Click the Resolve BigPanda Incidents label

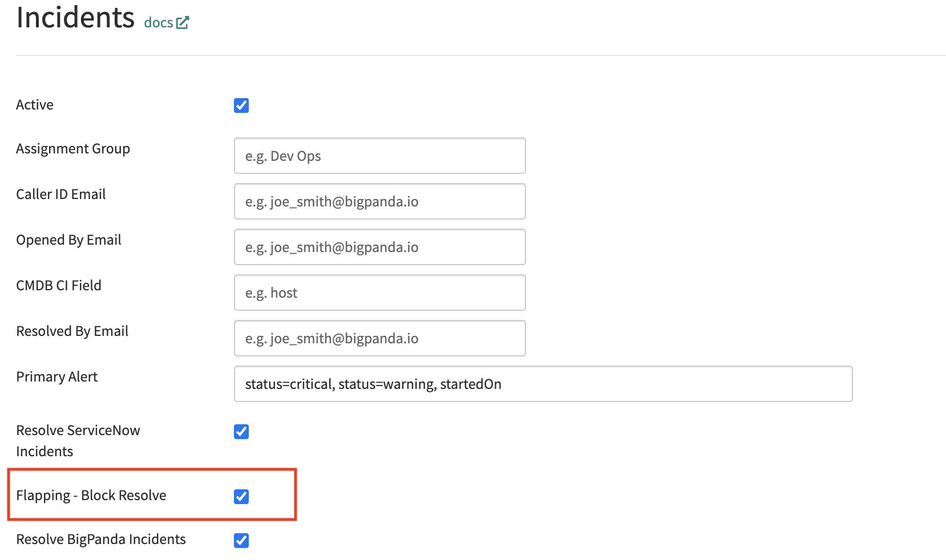click(x=101, y=539)
